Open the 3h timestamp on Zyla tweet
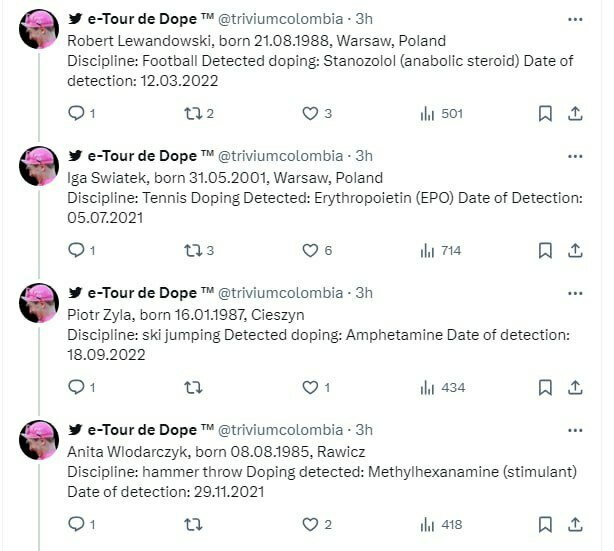Image resolution: width=614 pixels, height=551 pixels. coord(364,292)
